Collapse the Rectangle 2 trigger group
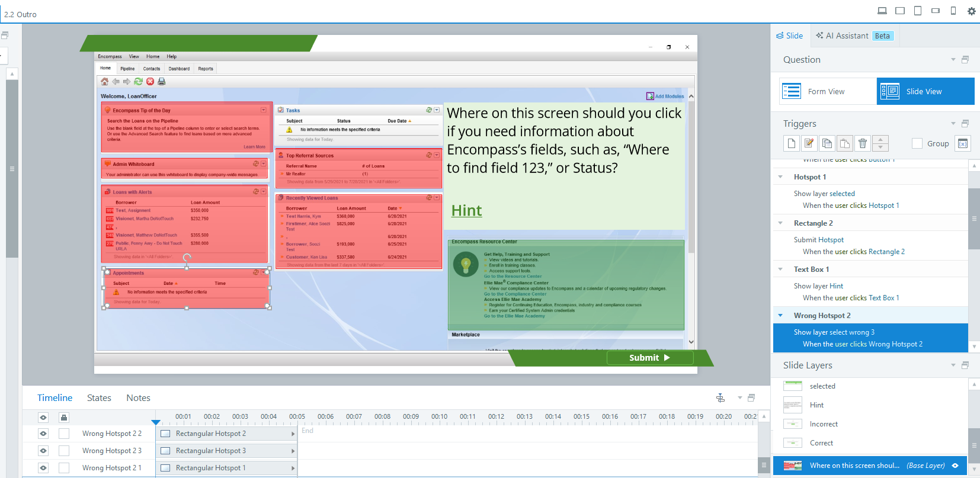 click(780, 223)
